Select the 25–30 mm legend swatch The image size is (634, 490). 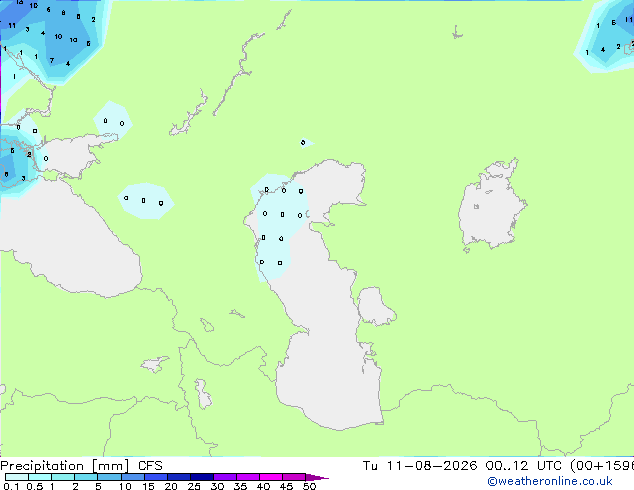click(x=201, y=477)
